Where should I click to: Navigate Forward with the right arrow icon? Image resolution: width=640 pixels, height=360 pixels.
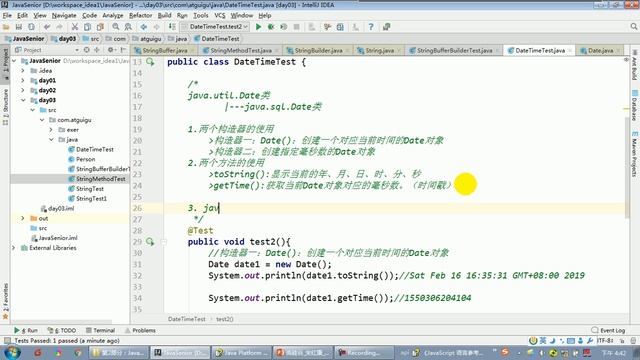(x=156, y=27)
